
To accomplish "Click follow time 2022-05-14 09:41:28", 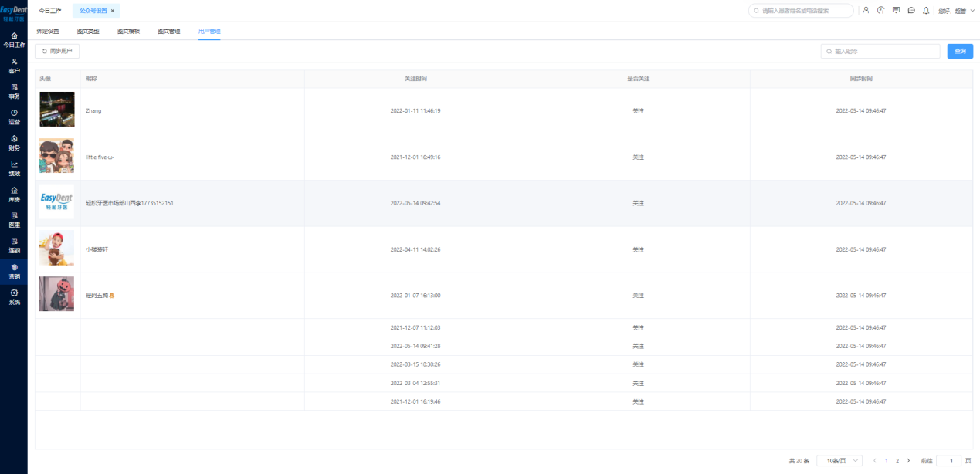I will (x=415, y=346).
